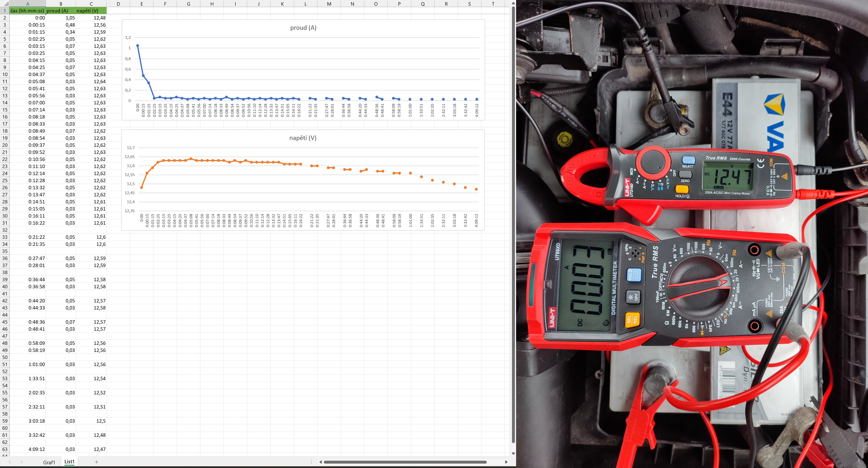
Task: Click horizontal scrollbar right arrow
Action: [506, 462]
